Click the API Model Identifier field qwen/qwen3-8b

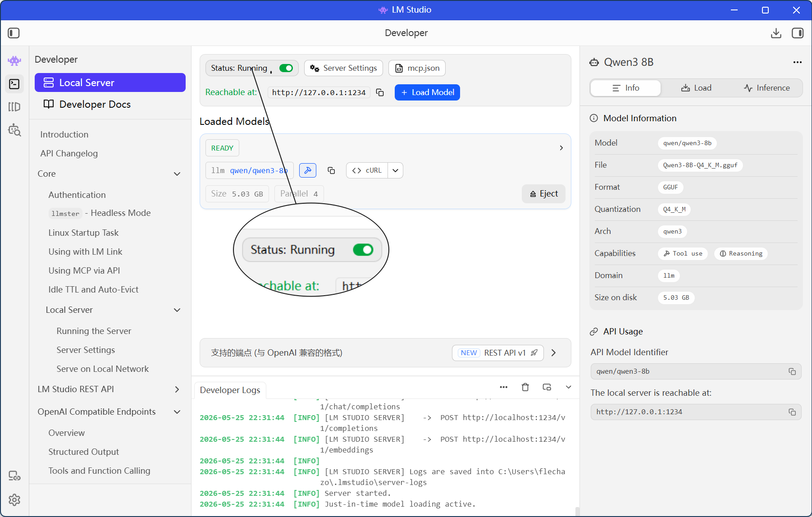tap(696, 371)
